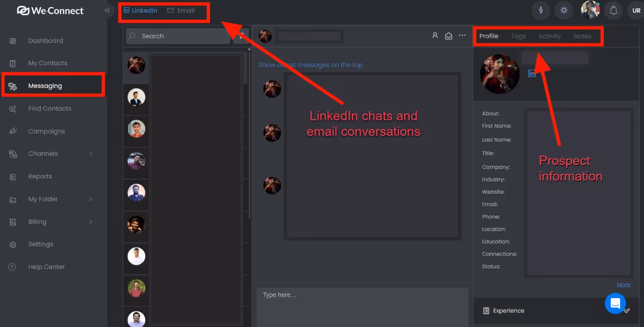Open the chat widget bubble in the corner
Image resolution: width=644 pixels, height=327 pixels.
(x=615, y=303)
